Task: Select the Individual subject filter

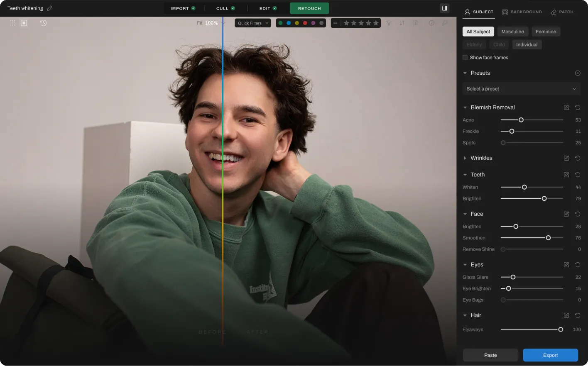Action: tap(527, 44)
